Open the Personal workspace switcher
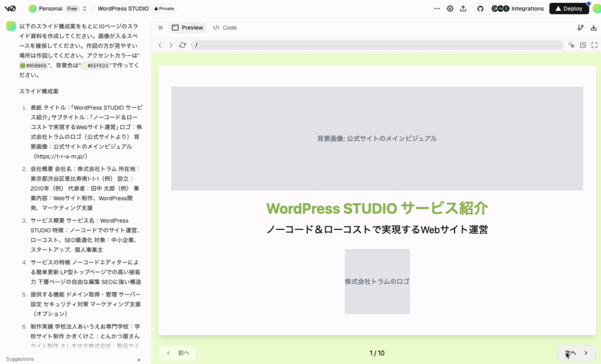601x364 pixels. click(85, 8)
